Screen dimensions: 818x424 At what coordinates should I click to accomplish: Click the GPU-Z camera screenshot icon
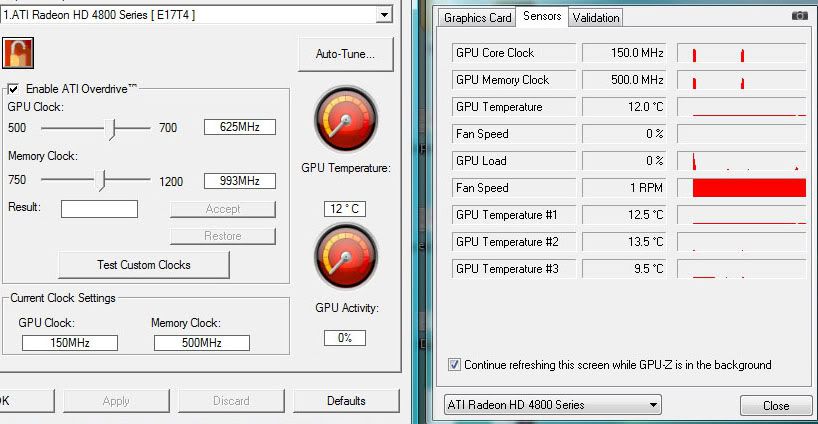click(799, 16)
